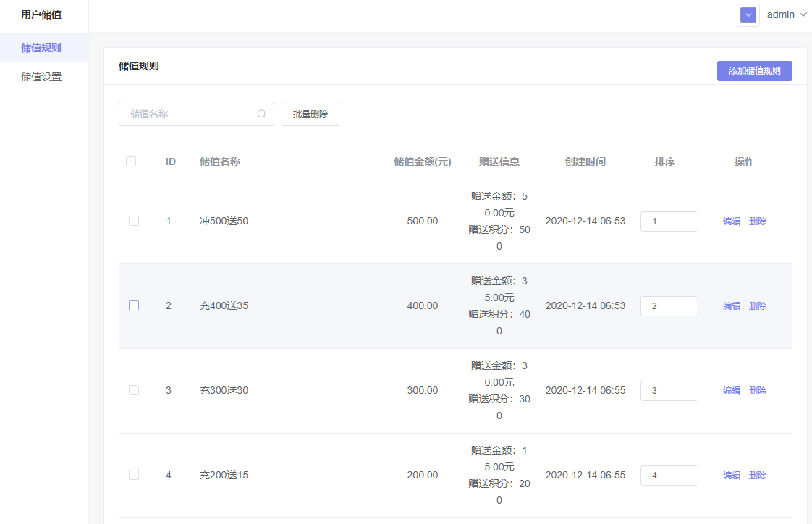Image resolution: width=812 pixels, height=524 pixels.
Task: Click the search magnifier icon in the name field
Action: point(261,114)
